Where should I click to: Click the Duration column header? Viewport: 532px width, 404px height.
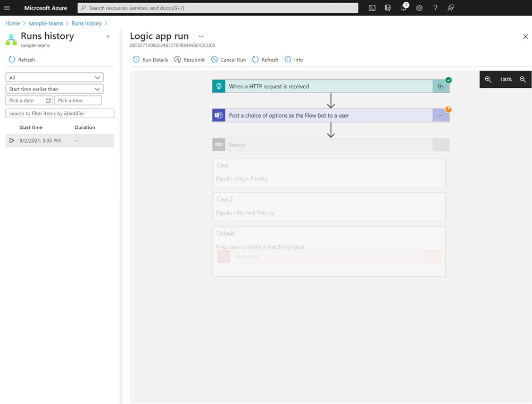click(x=85, y=127)
